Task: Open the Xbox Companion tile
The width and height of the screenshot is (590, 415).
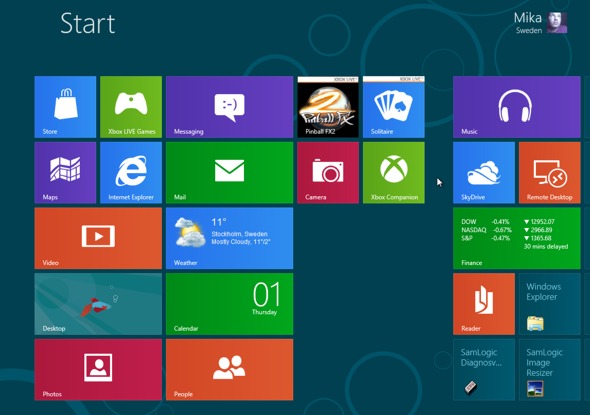Action: (394, 173)
